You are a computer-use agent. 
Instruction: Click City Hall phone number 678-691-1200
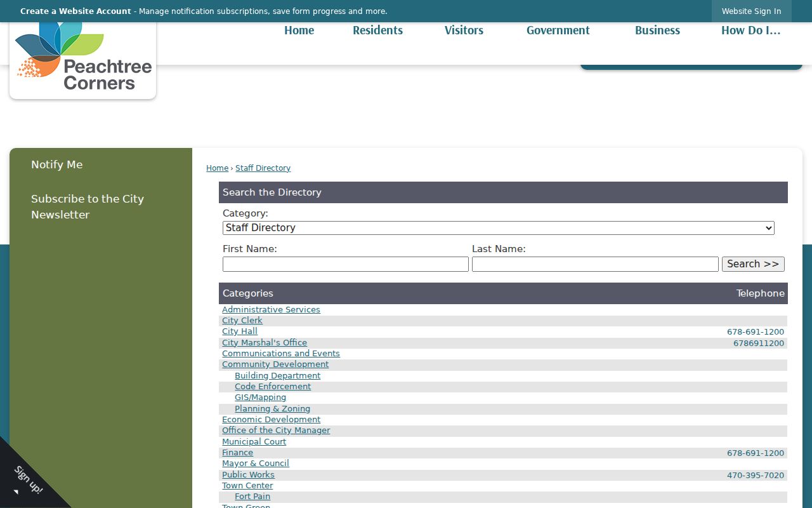coord(756,332)
